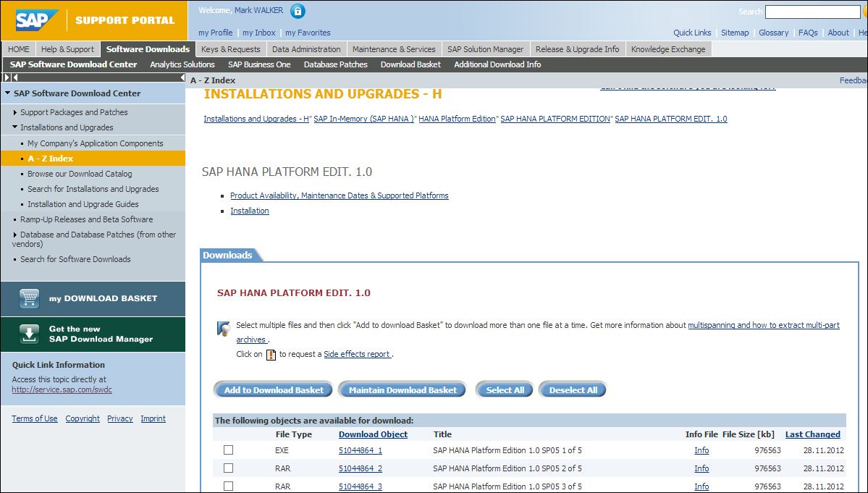Click the HANA Platform Edition breadcrumb link

(x=458, y=119)
